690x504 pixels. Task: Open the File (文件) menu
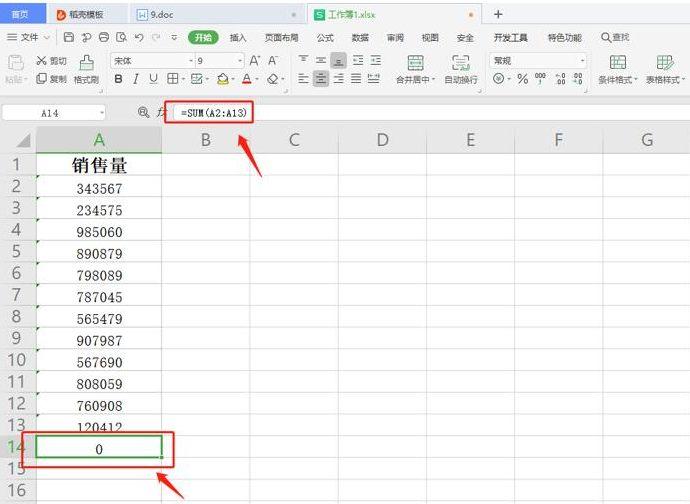(x=29, y=37)
